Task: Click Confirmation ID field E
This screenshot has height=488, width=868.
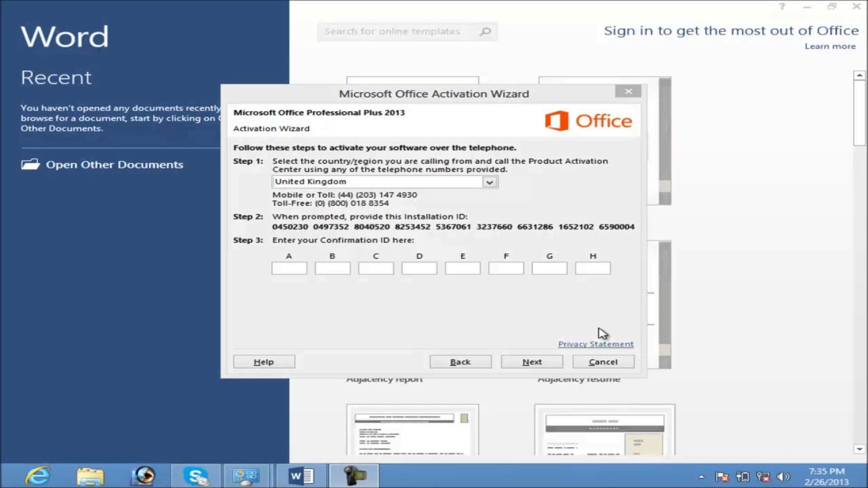Action: (462, 268)
